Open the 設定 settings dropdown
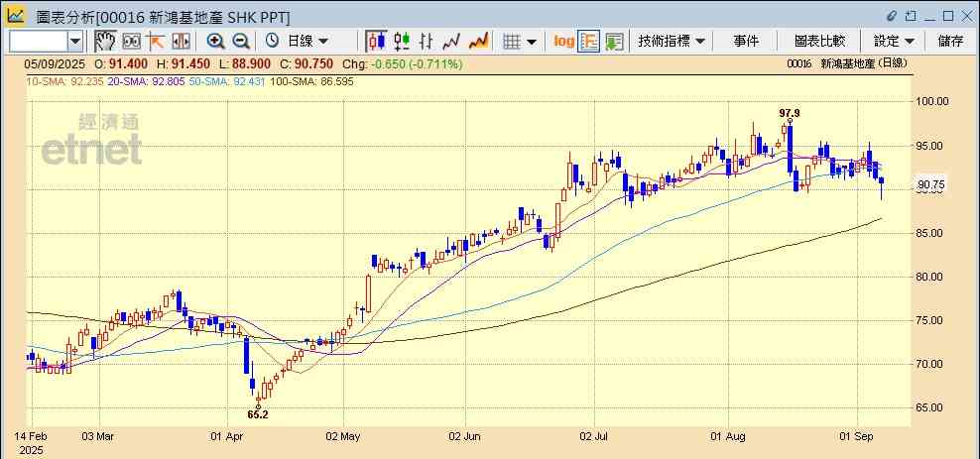The width and height of the screenshot is (980, 459). click(894, 42)
